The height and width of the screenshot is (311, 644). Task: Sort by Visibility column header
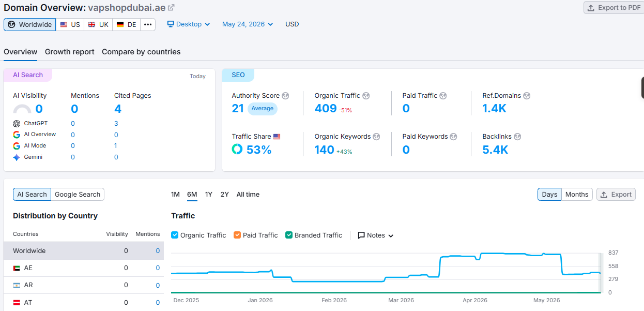[x=117, y=234]
